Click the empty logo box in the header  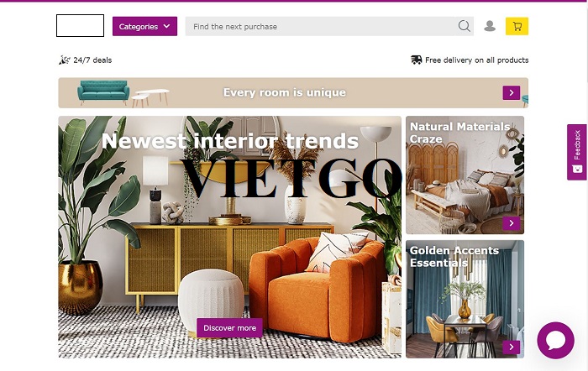[x=80, y=25]
